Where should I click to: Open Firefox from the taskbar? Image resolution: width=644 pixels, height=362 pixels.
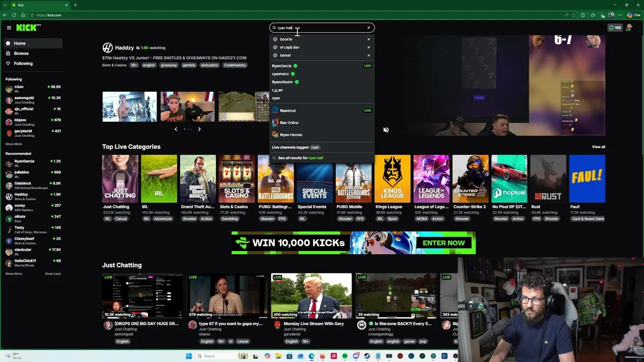(x=323, y=356)
